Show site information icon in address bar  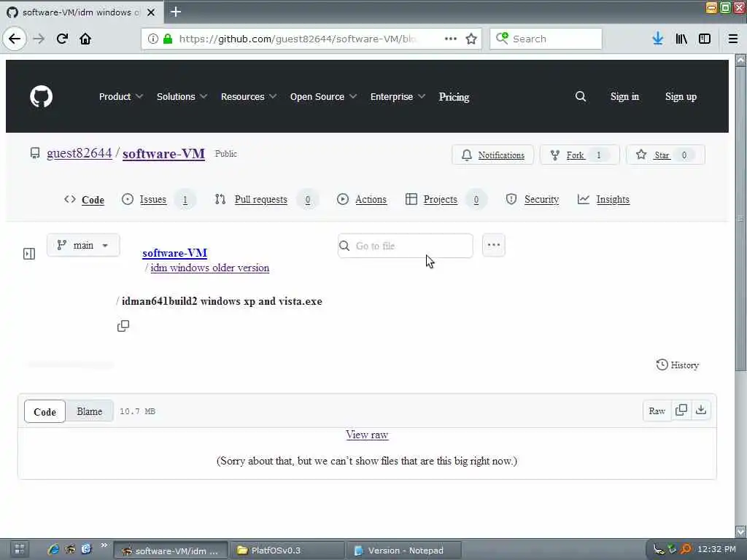(153, 39)
